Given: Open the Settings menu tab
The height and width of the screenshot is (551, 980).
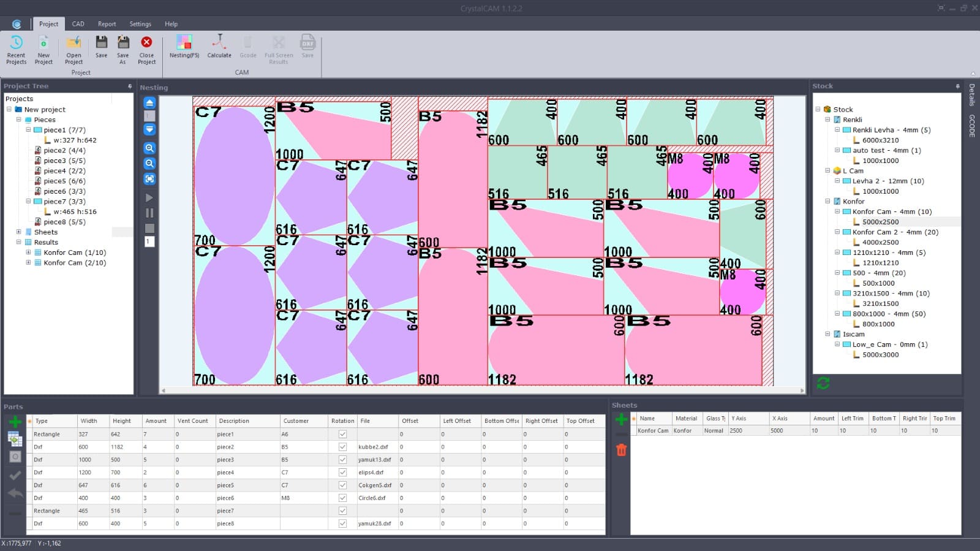Looking at the screenshot, I should click(140, 24).
